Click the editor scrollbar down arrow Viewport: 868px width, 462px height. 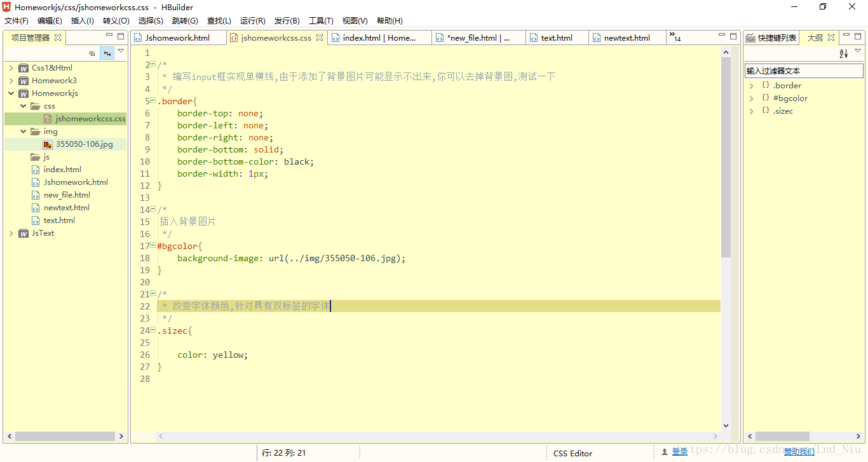726,425
